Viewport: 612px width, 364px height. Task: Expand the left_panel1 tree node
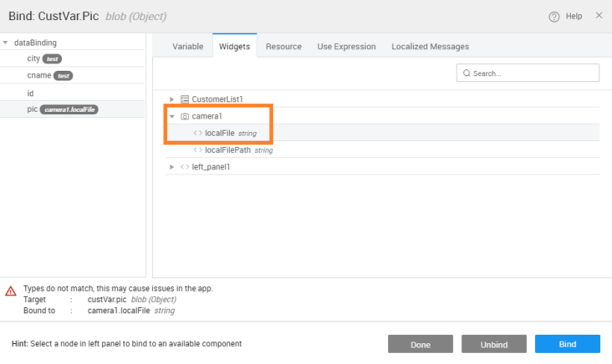[172, 167]
